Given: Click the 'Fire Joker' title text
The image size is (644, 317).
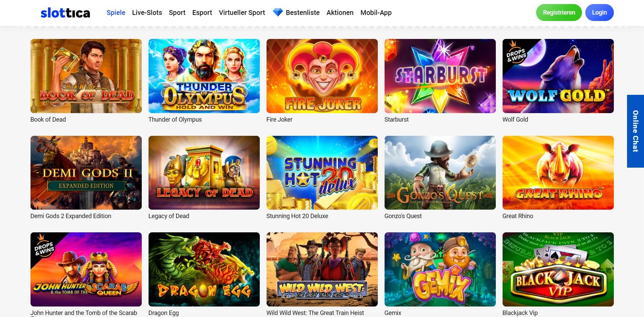Looking at the screenshot, I should [x=279, y=120].
